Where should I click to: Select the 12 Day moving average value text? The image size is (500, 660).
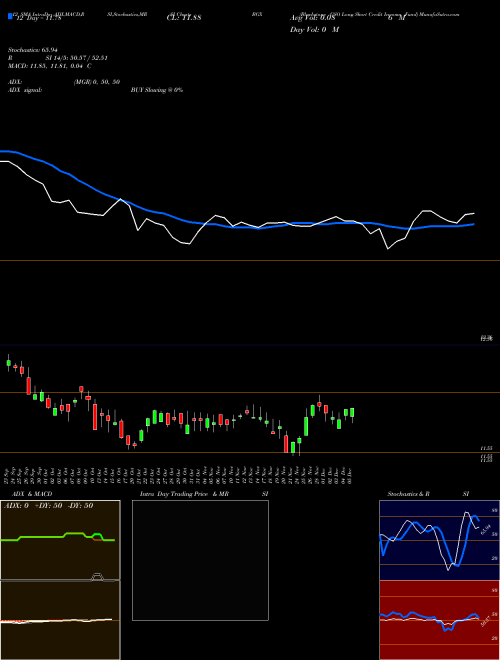(37, 18)
